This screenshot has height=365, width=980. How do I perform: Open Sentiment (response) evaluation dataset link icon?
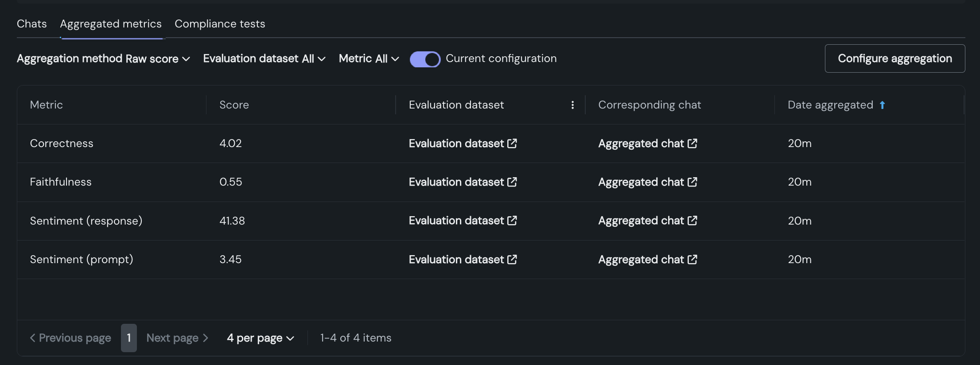pyautogui.click(x=512, y=221)
